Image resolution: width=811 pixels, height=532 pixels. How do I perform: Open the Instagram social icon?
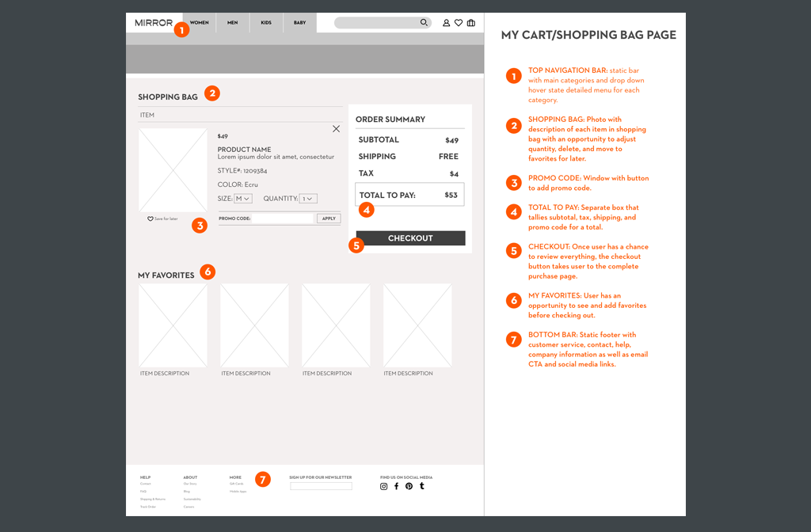(384, 486)
